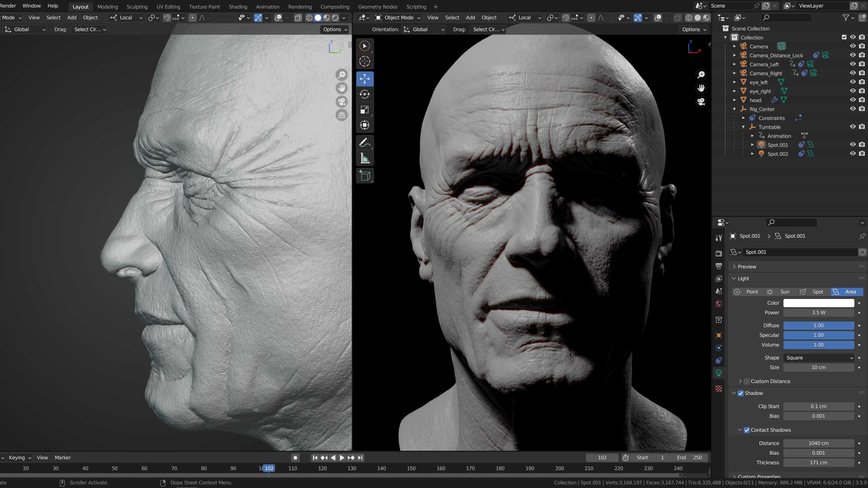This screenshot has width=868, height=488.
Task: Open the outliner filter funnel
Action: 846,18
